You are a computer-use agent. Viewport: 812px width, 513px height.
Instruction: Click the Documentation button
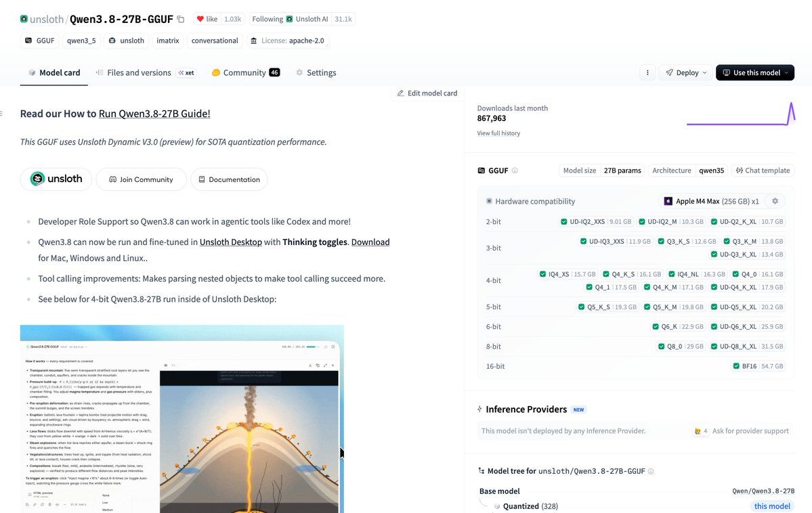pyautogui.click(x=229, y=179)
